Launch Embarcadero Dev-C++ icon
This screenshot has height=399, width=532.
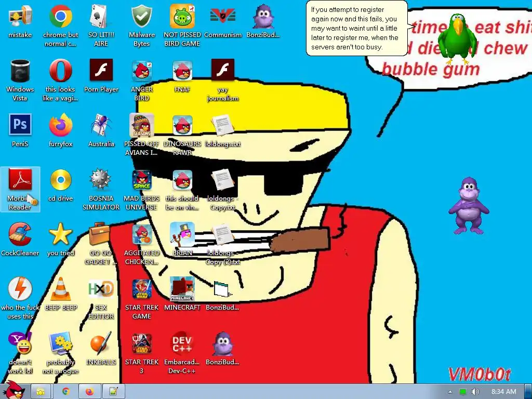(x=182, y=353)
